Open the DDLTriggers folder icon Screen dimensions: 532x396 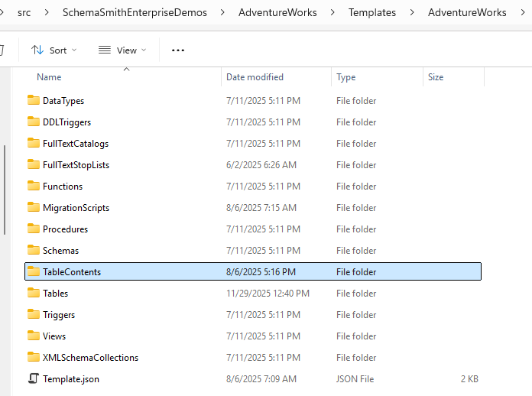[34, 122]
